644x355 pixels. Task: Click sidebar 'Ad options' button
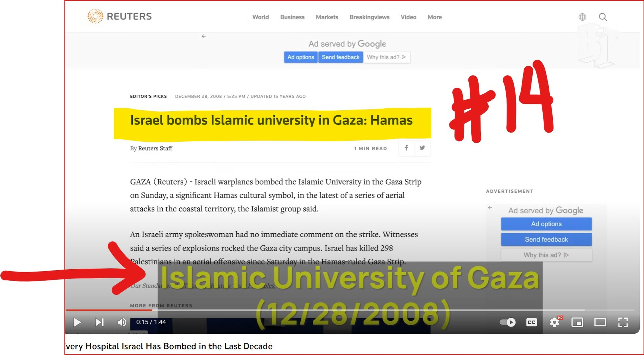pos(546,224)
